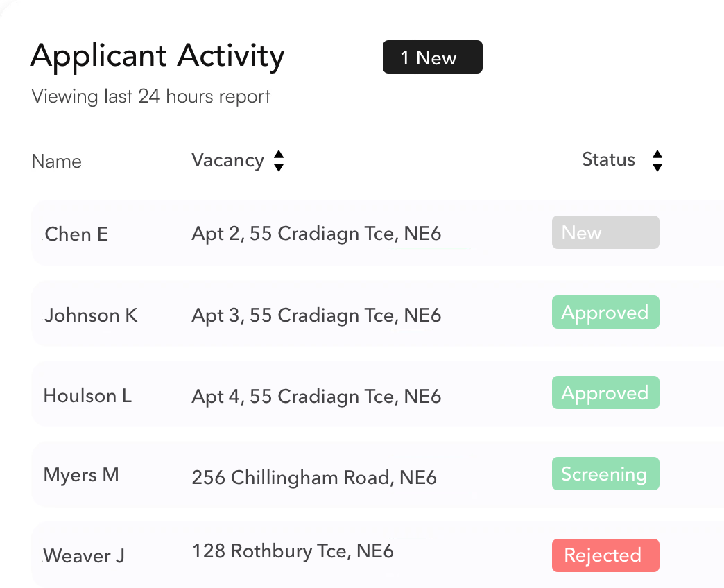Select applicant Houlson L name
This screenshot has width=724, height=588.
tap(88, 396)
